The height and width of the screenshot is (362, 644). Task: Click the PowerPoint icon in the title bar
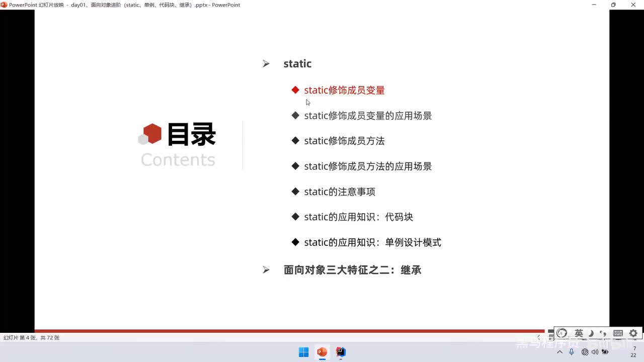click(x=4, y=5)
